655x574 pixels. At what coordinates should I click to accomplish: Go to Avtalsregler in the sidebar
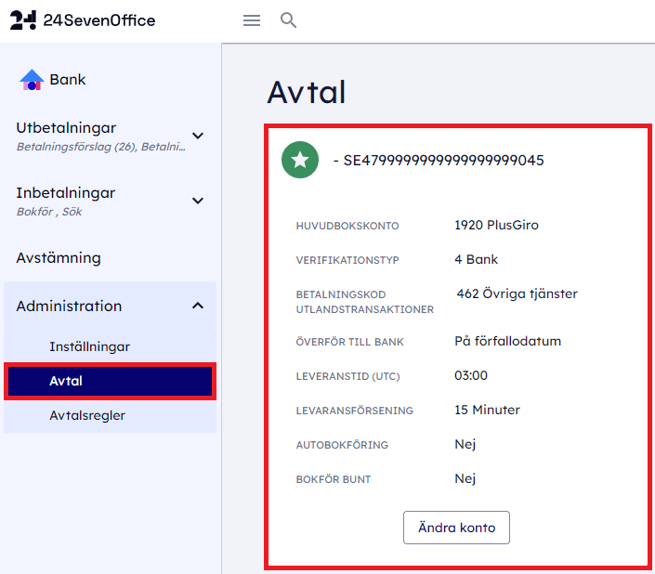(x=87, y=415)
